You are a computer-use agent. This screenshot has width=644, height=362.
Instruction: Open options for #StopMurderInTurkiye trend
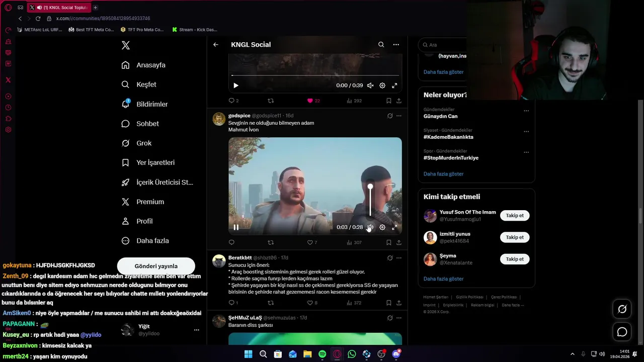point(526,152)
